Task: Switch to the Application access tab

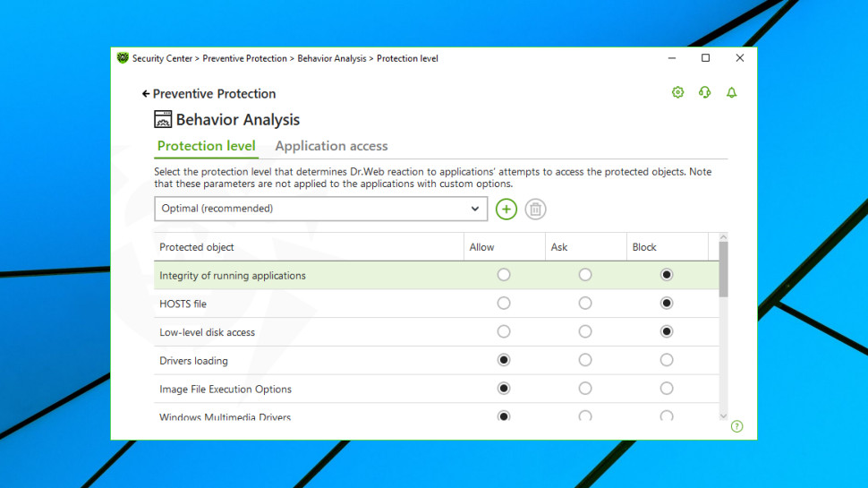Action: click(x=331, y=146)
